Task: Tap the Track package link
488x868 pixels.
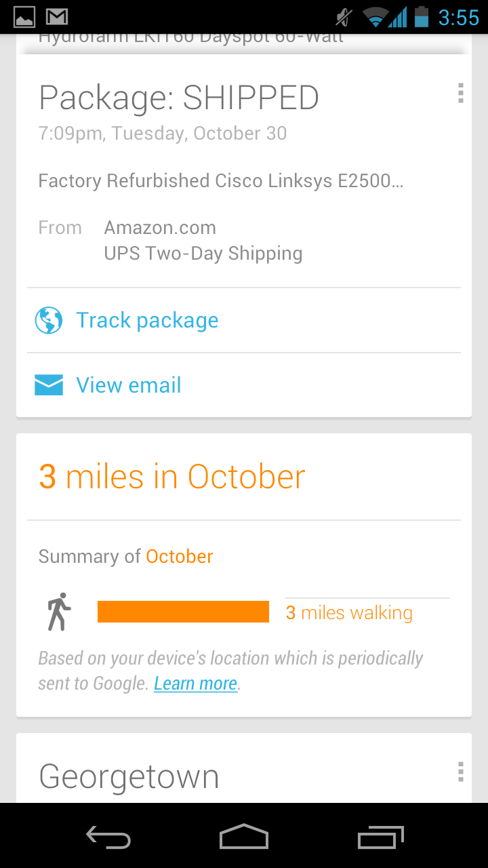Action: 147,320
